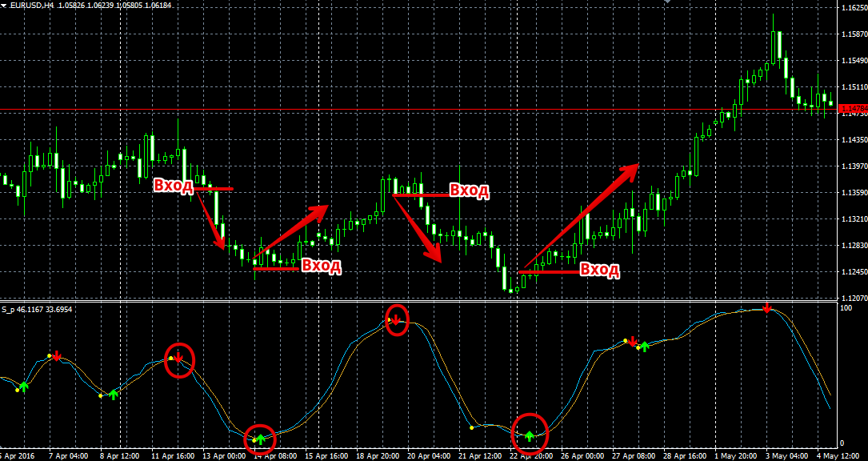
Task: Click the chart shift triangle marker at top
Action: coord(666,2)
